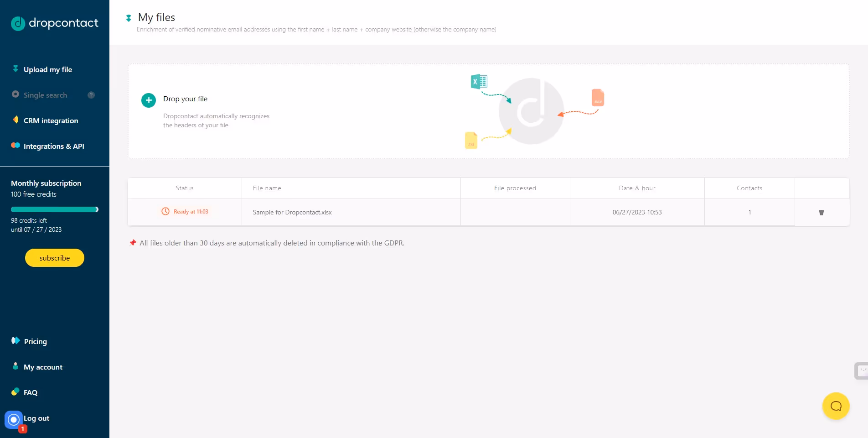
Task: Click the Contacts column header
Action: click(x=749, y=188)
